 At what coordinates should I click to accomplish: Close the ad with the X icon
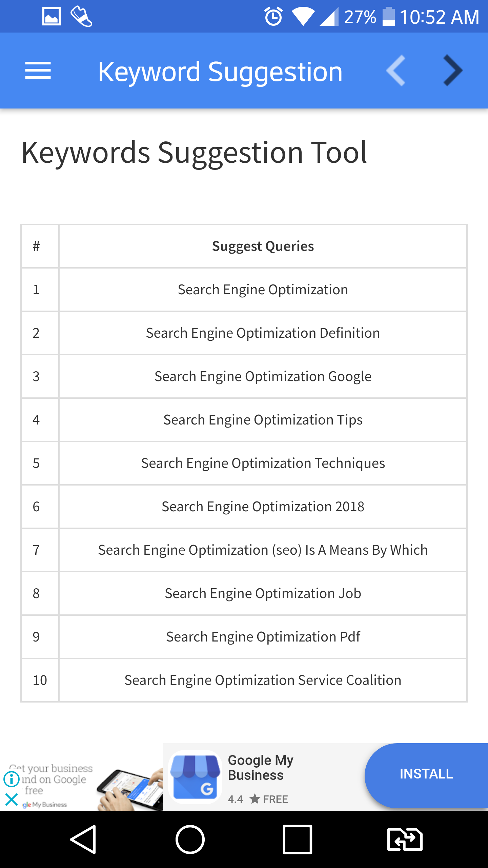point(12,800)
